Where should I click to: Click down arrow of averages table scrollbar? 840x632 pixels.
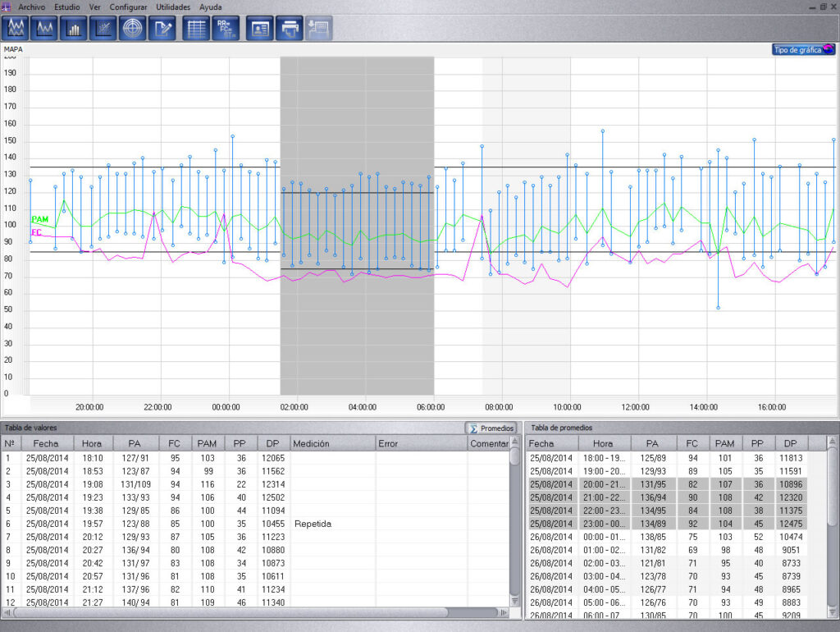833,611
